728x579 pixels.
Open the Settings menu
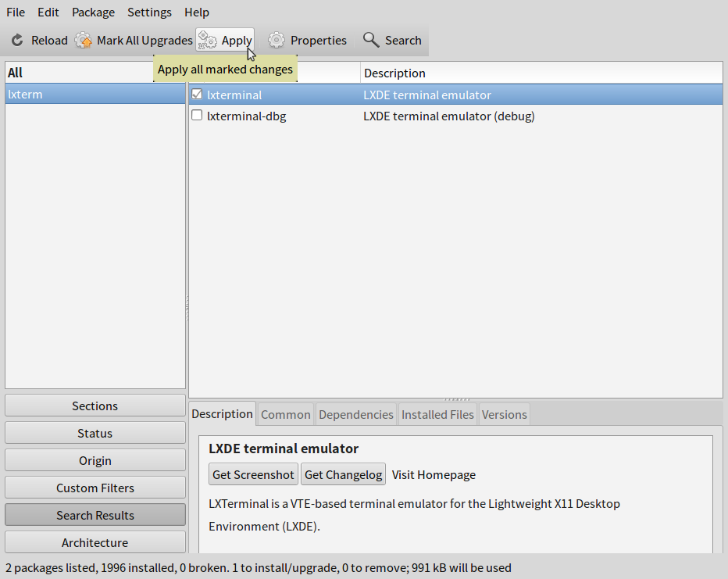[x=149, y=12]
